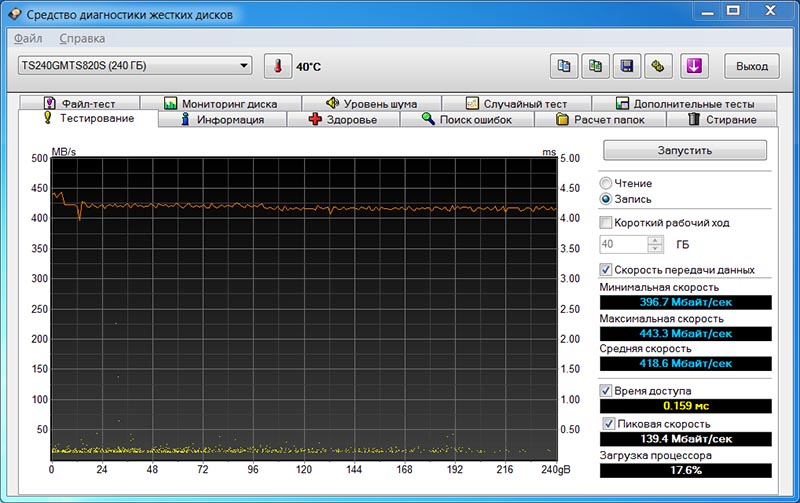Click the average speed value 418.6 Мбайт/сек
The width and height of the screenshot is (800, 503).
tap(685, 363)
